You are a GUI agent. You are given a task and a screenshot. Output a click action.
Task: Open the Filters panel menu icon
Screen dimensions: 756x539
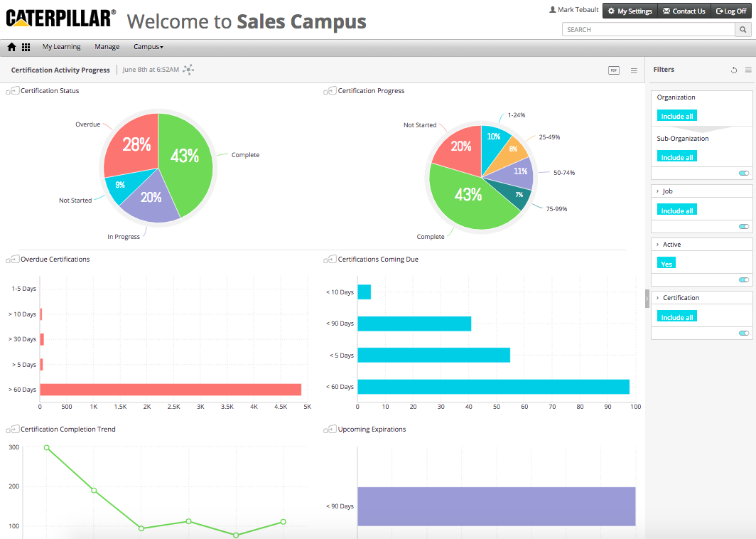point(747,70)
